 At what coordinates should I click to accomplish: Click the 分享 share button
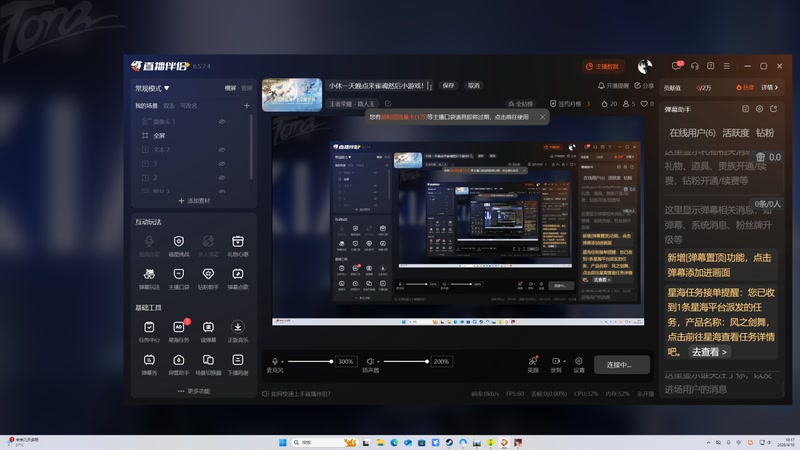click(x=644, y=86)
